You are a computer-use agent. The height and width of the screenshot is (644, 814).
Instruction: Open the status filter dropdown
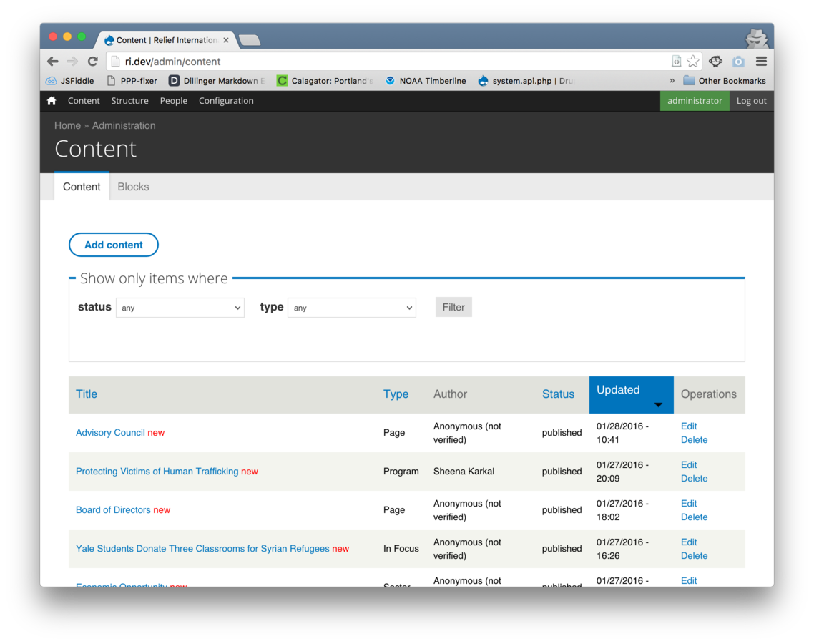click(180, 308)
